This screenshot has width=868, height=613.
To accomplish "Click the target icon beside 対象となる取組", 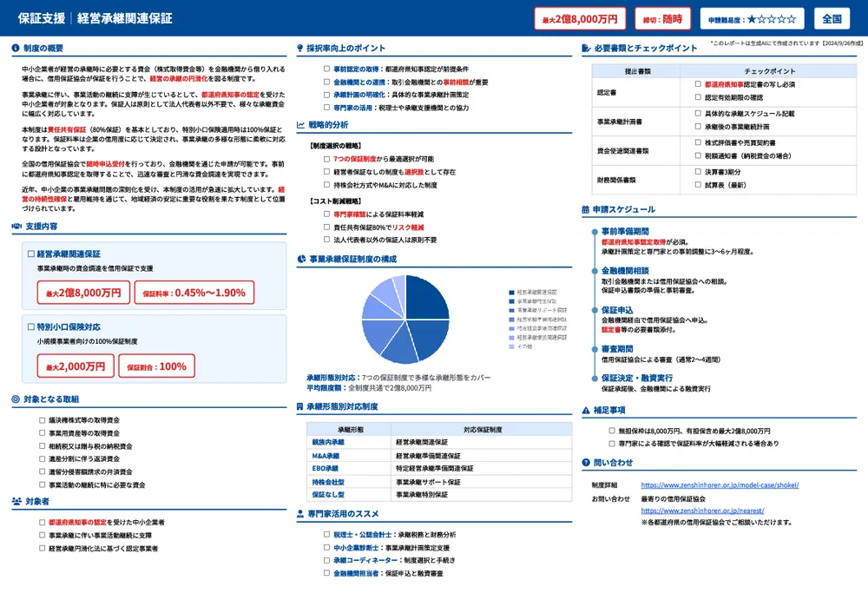I will (16, 399).
